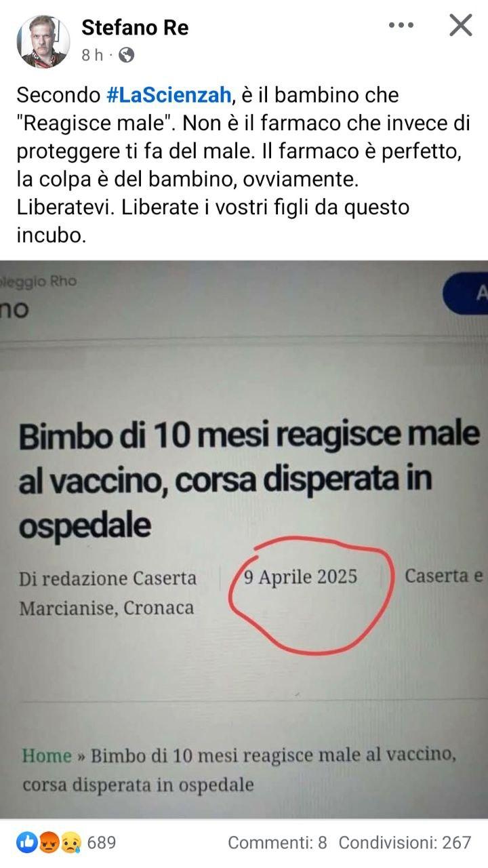Click the circled date 9 Aprile 2025
The width and height of the screenshot is (488, 868).
[x=299, y=578]
